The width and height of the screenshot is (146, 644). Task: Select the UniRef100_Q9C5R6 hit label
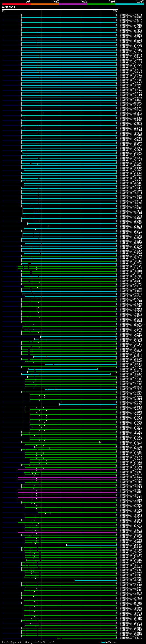tap(131, 37)
